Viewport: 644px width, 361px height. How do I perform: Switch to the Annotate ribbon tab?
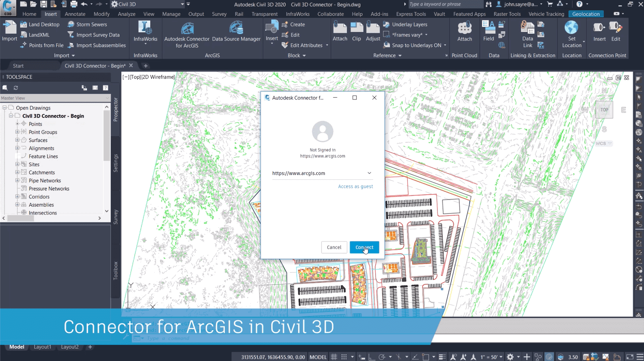pyautogui.click(x=75, y=14)
